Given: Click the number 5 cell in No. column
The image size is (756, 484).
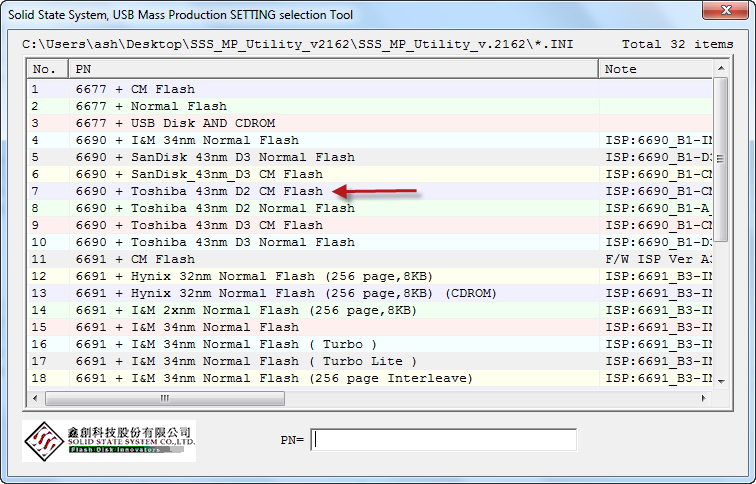Looking at the screenshot, I should pyautogui.click(x=48, y=157).
